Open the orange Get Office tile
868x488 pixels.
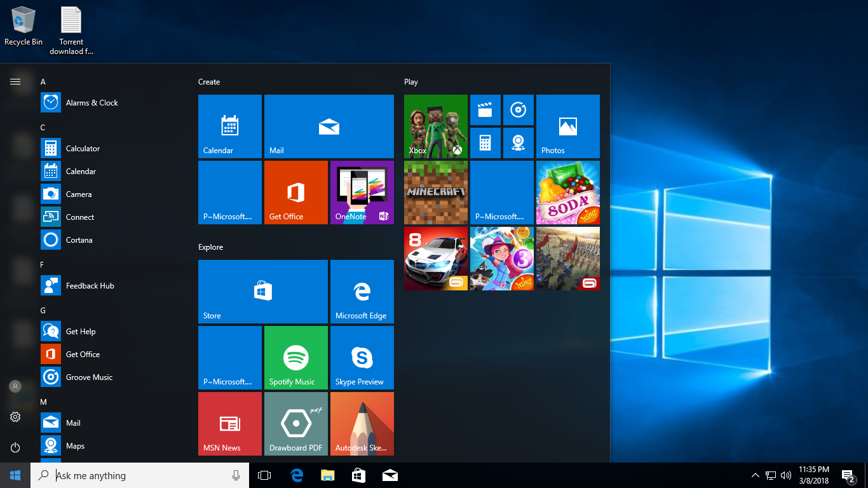click(x=296, y=193)
